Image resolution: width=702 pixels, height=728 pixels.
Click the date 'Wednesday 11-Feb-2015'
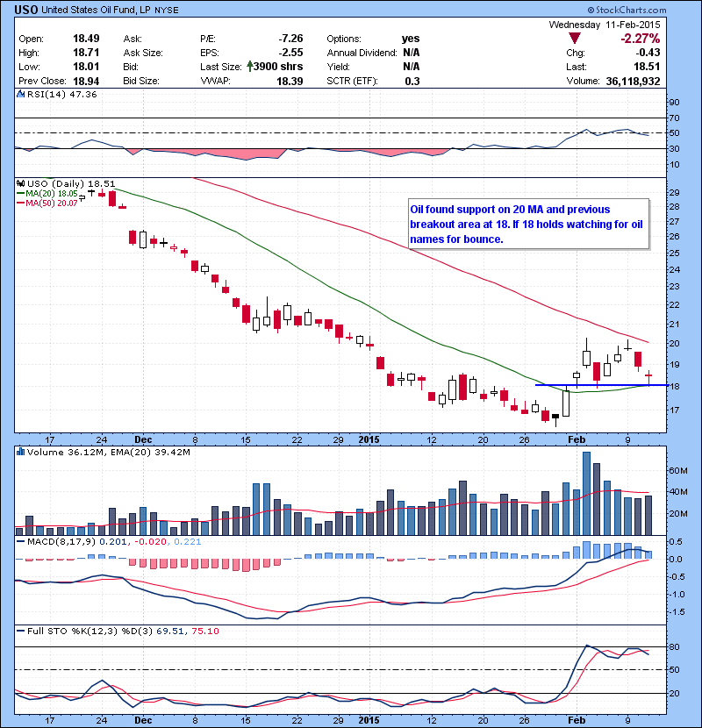coord(605,25)
